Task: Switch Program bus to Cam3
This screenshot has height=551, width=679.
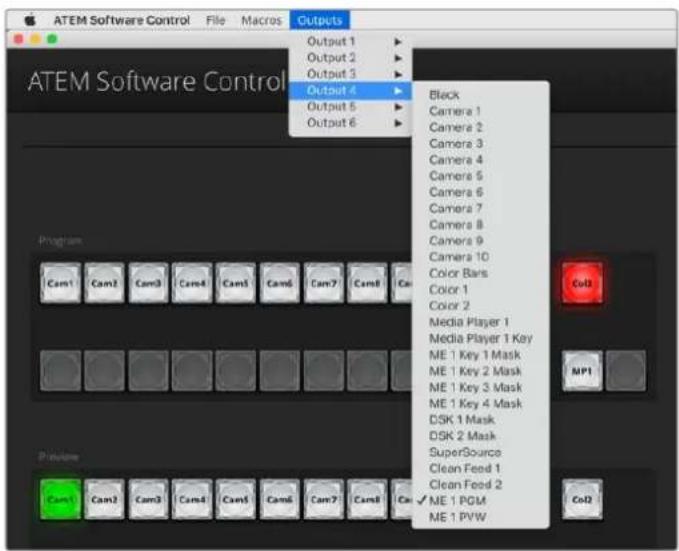Action: (x=148, y=283)
